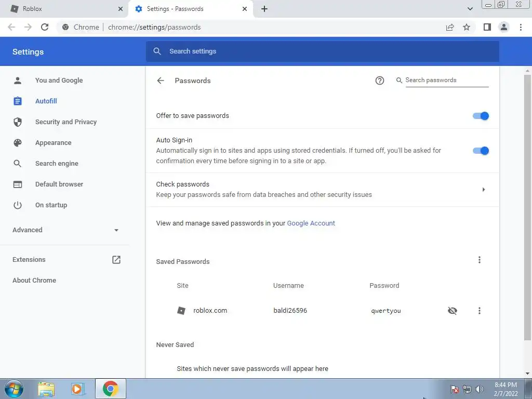The width and height of the screenshot is (532, 399).
Task: Click the search settings magnifier icon
Action: click(x=157, y=51)
